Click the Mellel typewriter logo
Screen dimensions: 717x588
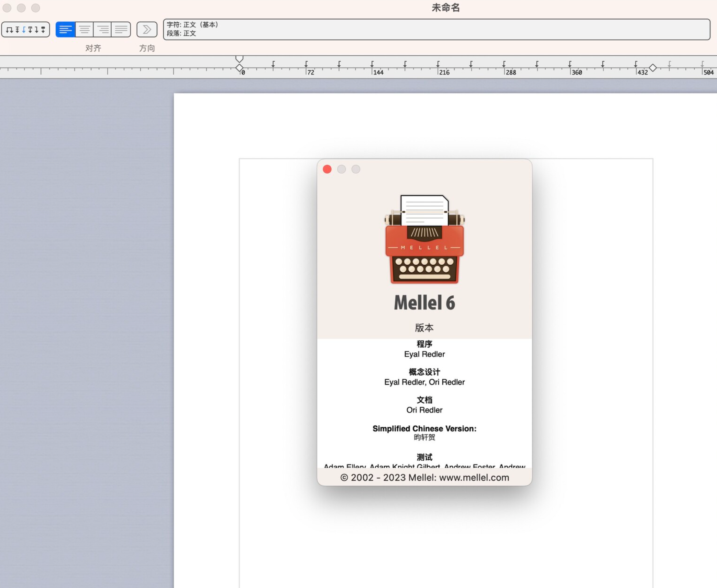(x=424, y=239)
